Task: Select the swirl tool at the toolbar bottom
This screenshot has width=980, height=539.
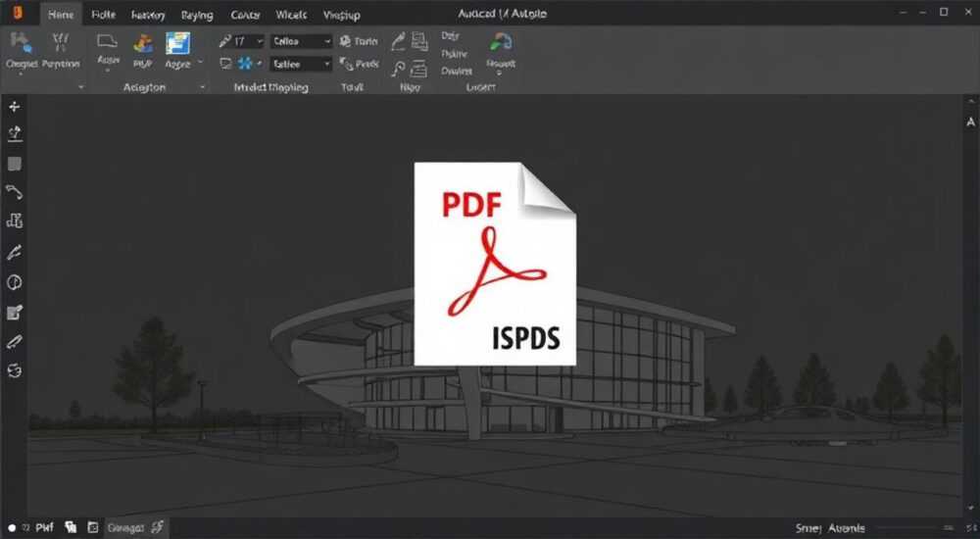Action: [15, 370]
